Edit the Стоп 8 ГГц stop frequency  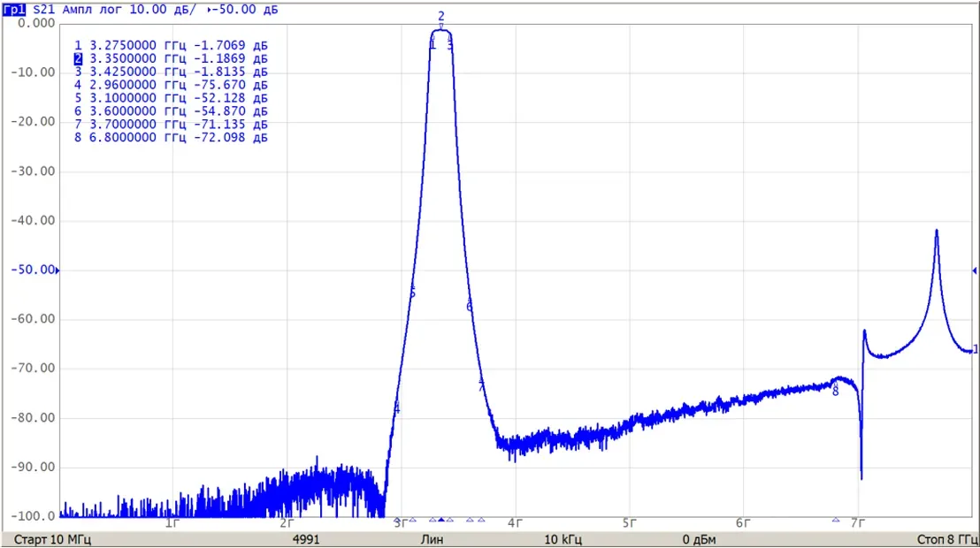click(947, 539)
